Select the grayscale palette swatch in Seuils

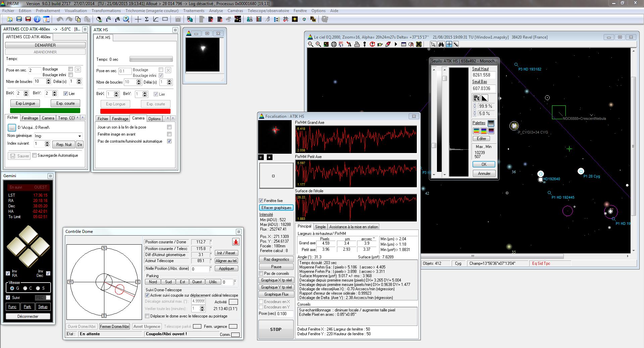[491, 123]
